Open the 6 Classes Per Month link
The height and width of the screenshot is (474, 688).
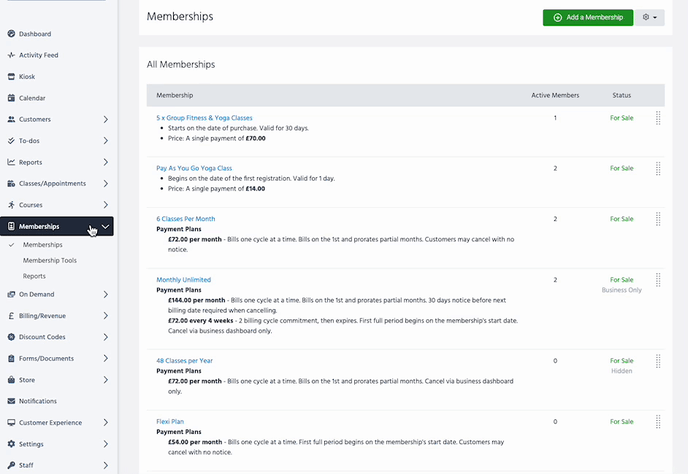point(185,218)
